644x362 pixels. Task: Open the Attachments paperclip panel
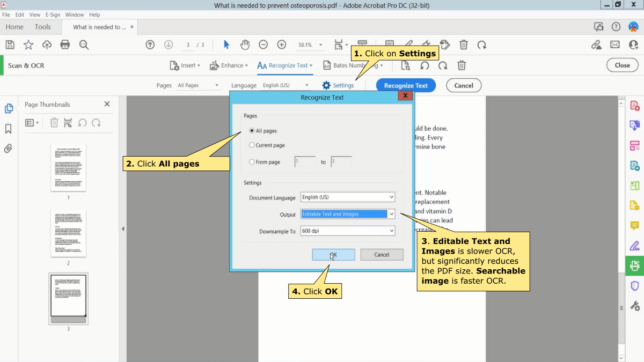coord(8,149)
